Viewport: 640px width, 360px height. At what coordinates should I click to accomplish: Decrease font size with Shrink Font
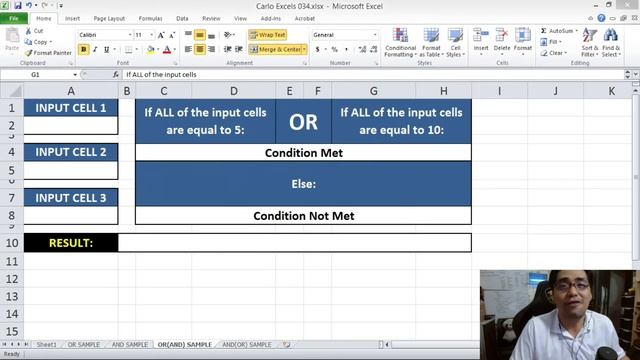point(172,35)
